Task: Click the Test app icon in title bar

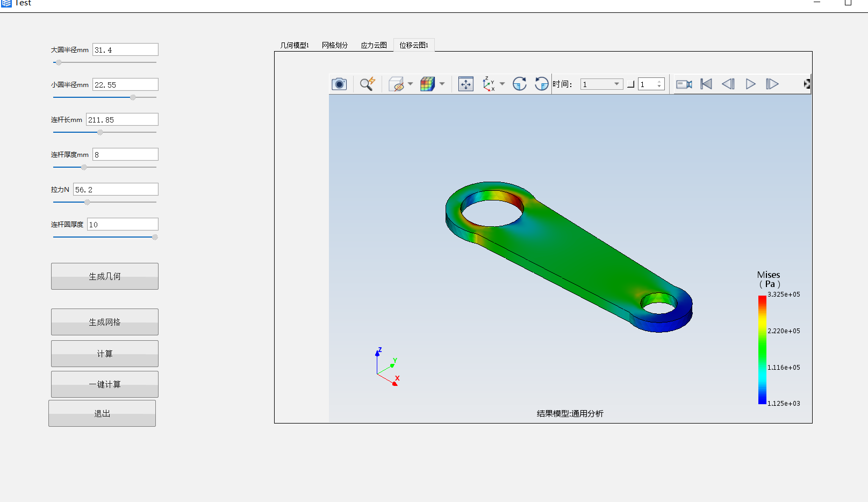Action: click(x=6, y=3)
